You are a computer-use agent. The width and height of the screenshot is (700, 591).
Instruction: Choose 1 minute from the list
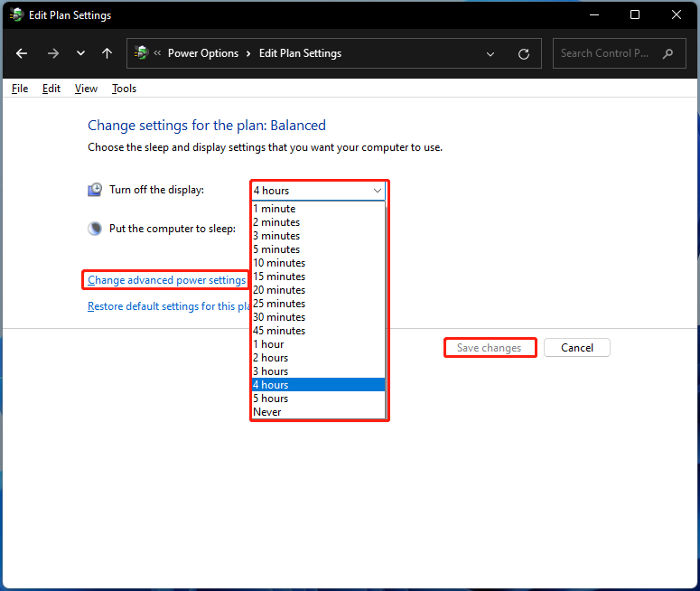point(319,209)
